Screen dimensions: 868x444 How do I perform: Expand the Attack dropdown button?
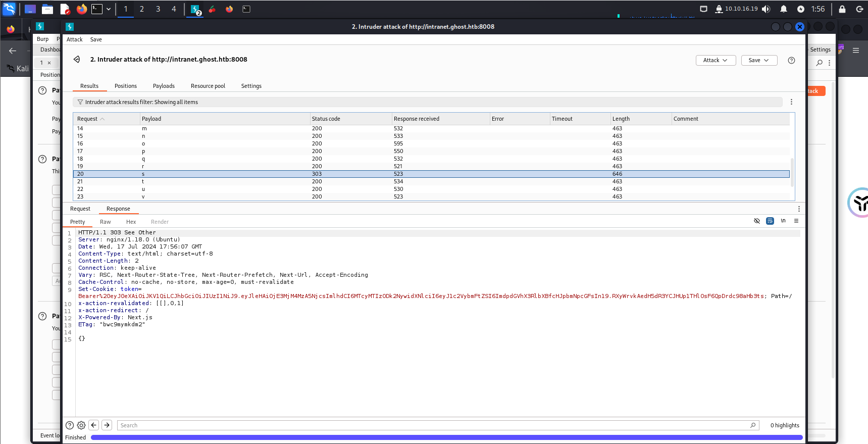click(716, 61)
